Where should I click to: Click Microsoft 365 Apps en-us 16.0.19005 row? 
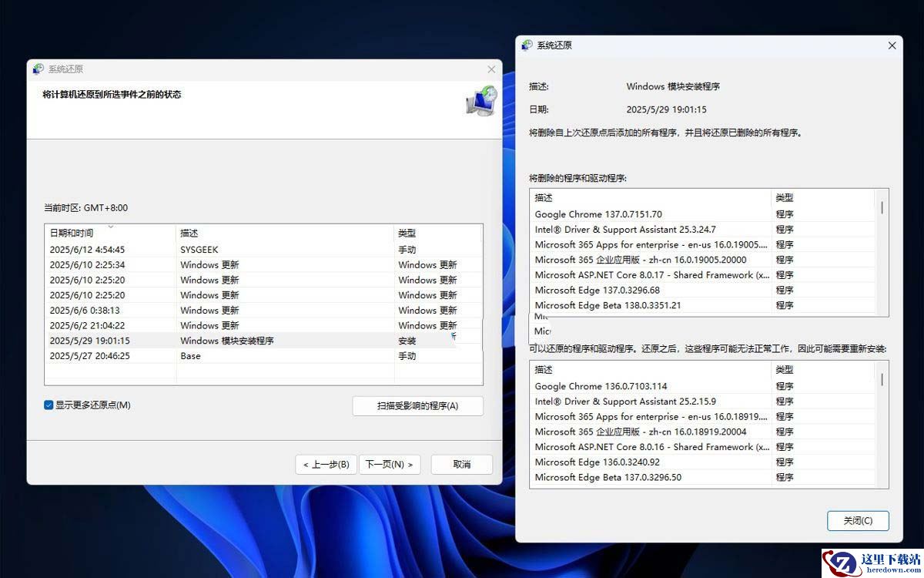tap(702, 244)
